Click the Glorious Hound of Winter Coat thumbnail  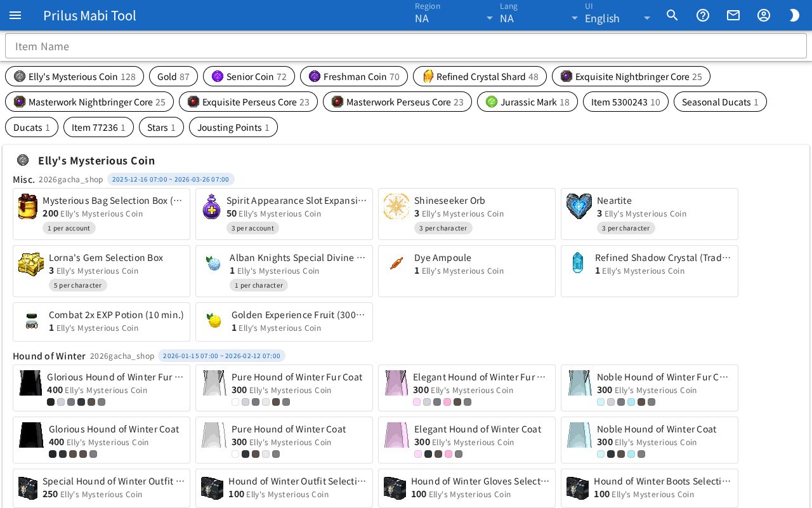coord(31,435)
